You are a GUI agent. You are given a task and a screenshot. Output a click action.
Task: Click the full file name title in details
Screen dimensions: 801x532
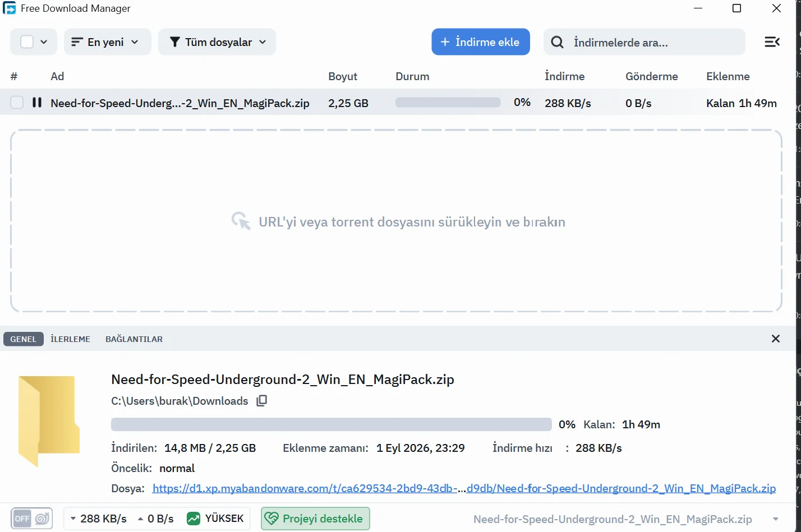pos(283,380)
